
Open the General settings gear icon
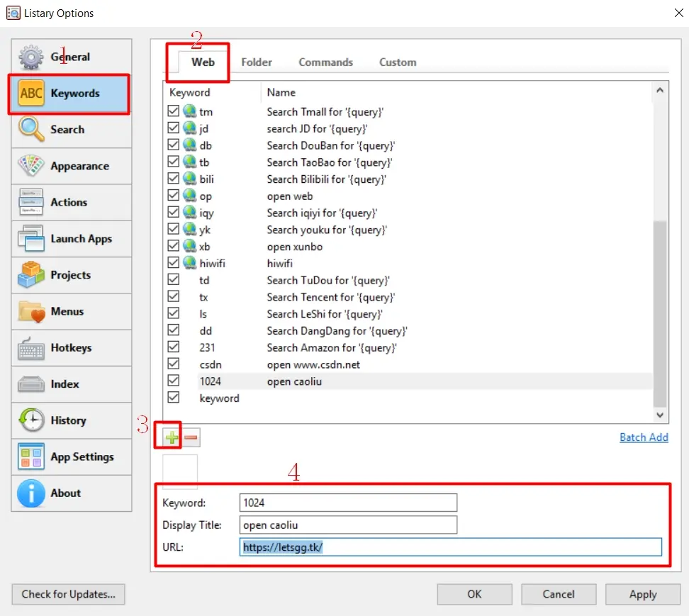point(30,57)
